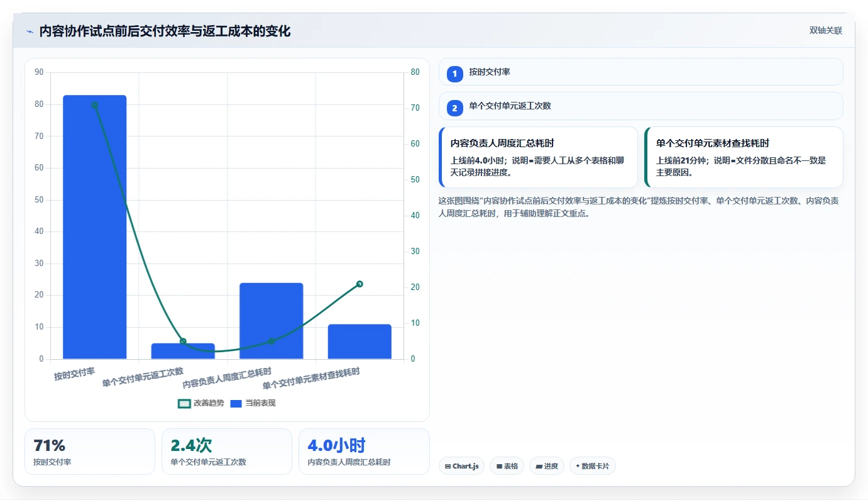The height and width of the screenshot is (500, 868).
Task: Click the Chart.js tag chip
Action: point(461,466)
